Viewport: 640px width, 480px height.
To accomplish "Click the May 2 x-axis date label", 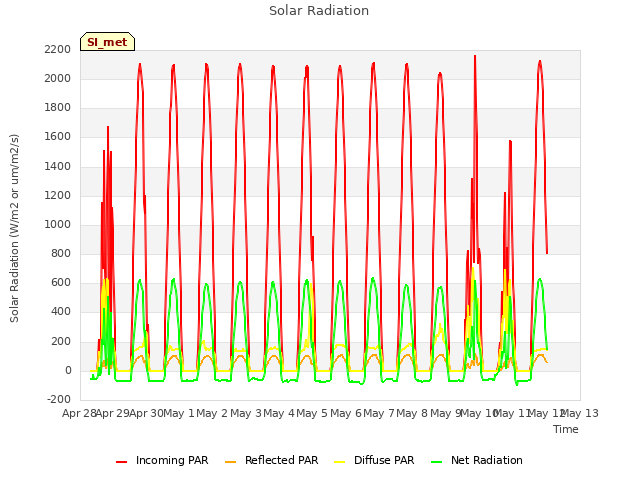I will tap(212, 413).
